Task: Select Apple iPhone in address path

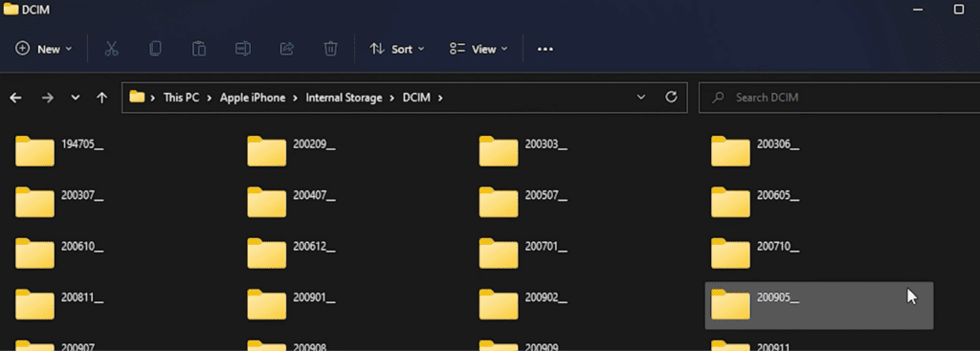Action: (253, 98)
